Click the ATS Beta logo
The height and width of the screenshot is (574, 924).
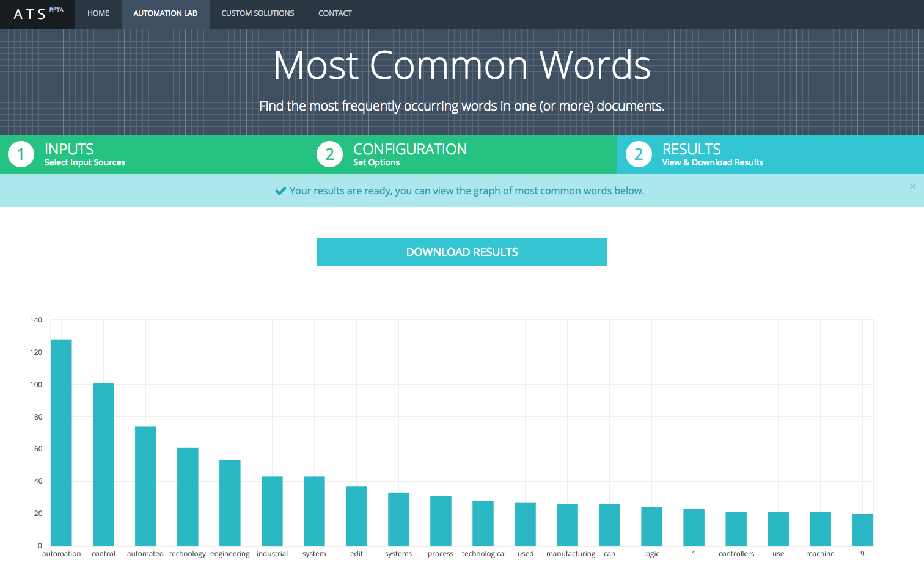pyautogui.click(x=37, y=13)
